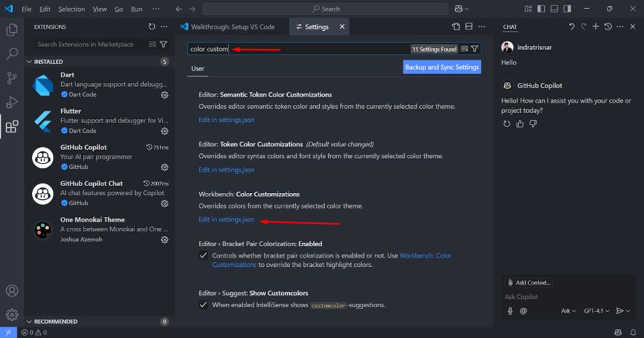Open settings JSON file icon
The width and height of the screenshot is (644, 338).
point(456,27)
